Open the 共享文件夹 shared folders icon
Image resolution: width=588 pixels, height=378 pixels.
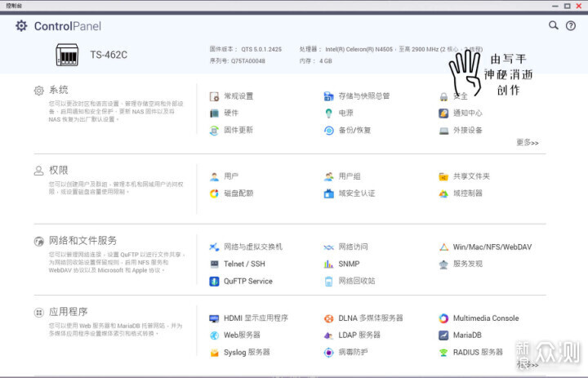coord(443,176)
